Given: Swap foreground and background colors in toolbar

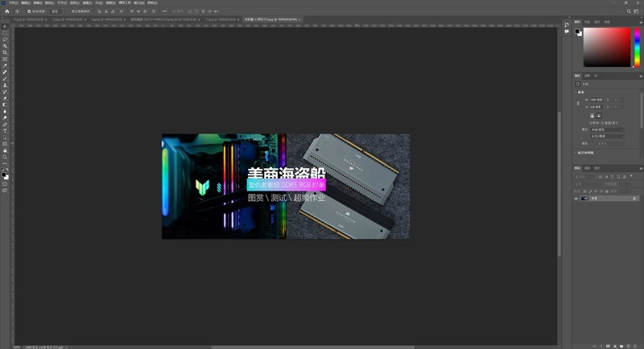Looking at the screenshot, I should [7, 170].
